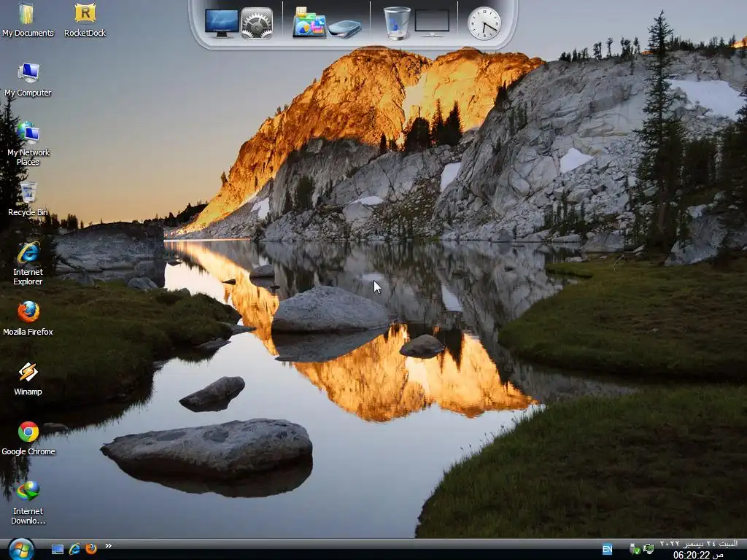This screenshot has width=747, height=560.
Task: Open the gear settings icon in the dock
Action: (x=257, y=23)
